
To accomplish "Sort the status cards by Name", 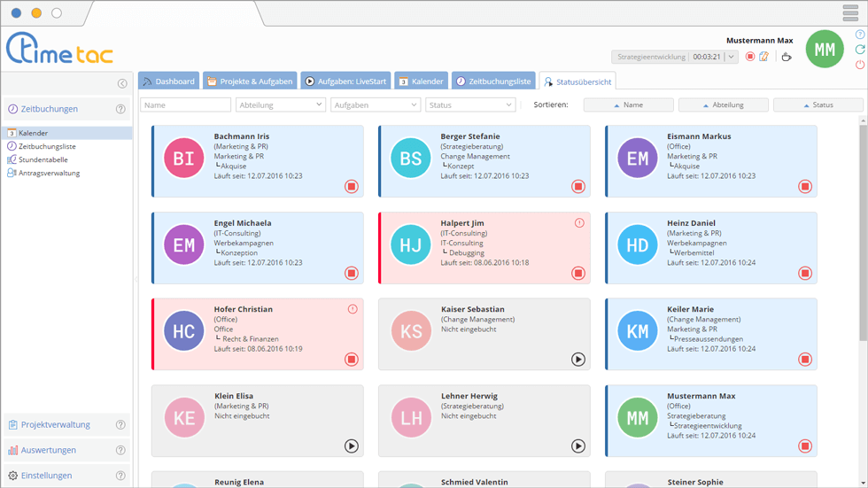I will (628, 105).
